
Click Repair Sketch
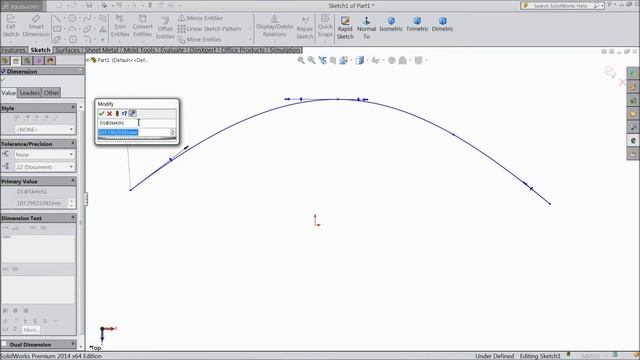[x=304, y=28]
